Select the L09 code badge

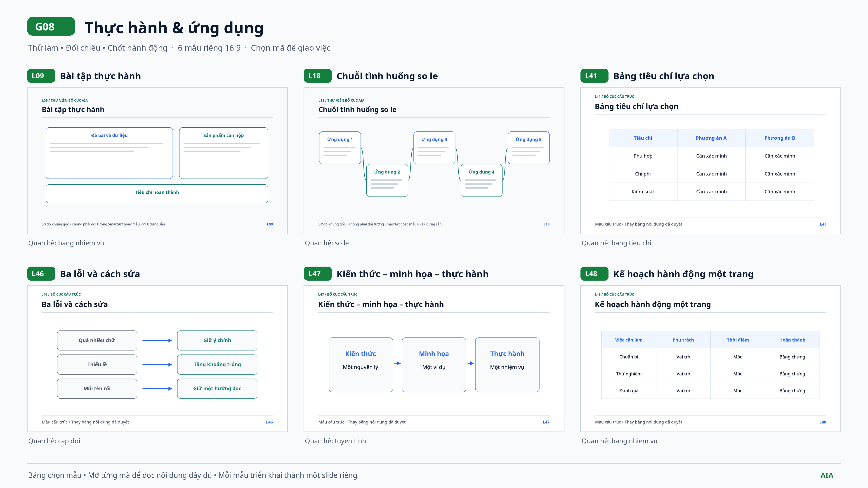pos(41,76)
